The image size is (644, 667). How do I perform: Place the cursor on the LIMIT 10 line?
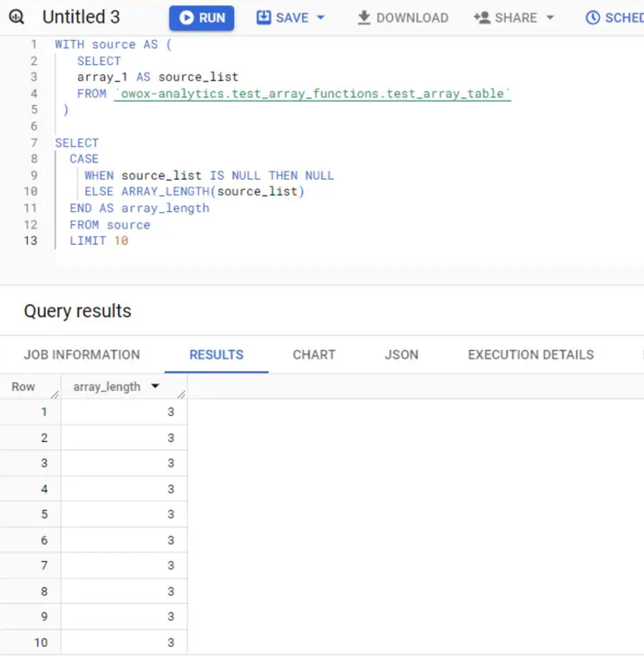coord(99,241)
